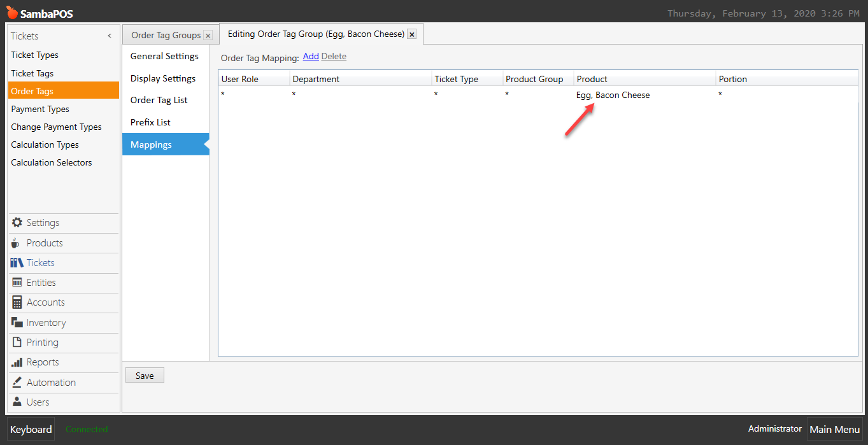Open the Tickets module books icon
Image resolution: width=868 pixels, height=445 pixels.
click(17, 263)
